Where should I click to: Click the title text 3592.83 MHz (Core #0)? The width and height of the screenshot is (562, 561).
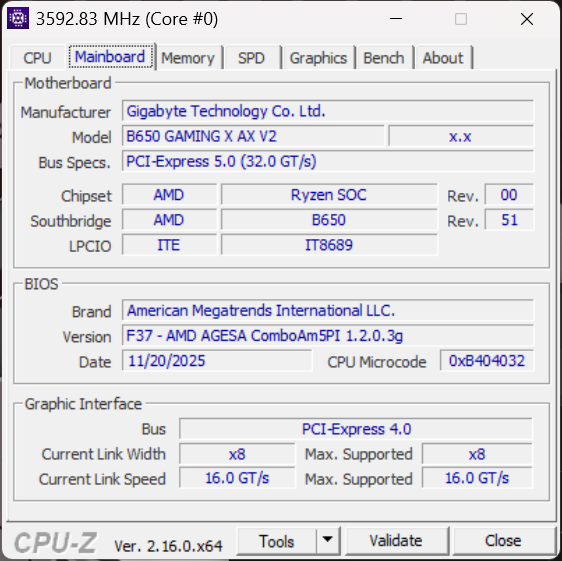click(x=127, y=19)
